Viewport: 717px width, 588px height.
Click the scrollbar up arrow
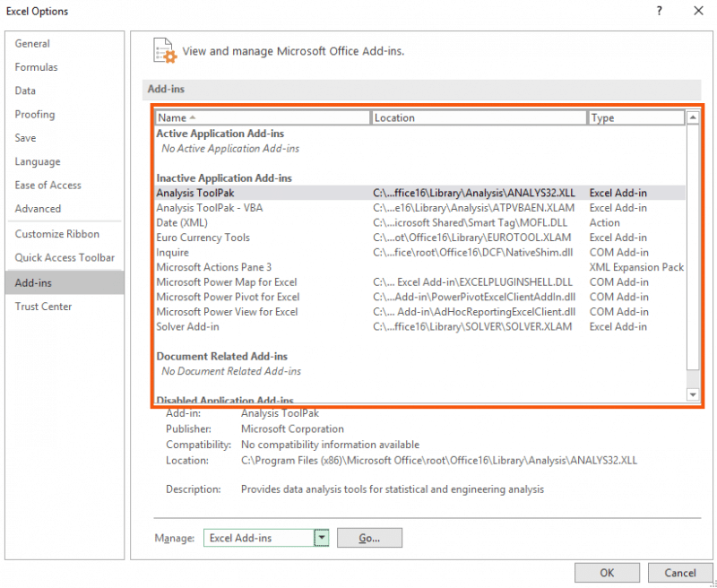693,117
